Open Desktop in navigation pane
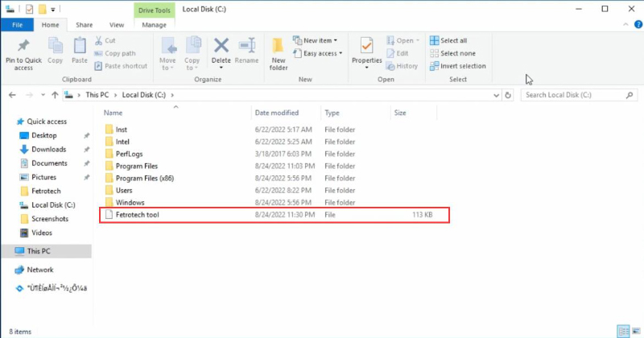Image resolution: width=644 pixels, height=338 pixels. coord(44,135)
